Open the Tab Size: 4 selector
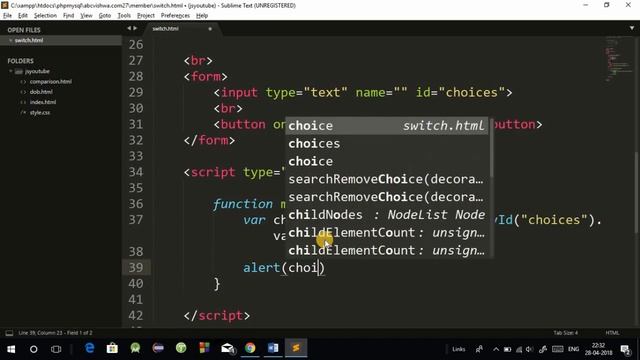This screenshot has width=640, height=360. 565,333
